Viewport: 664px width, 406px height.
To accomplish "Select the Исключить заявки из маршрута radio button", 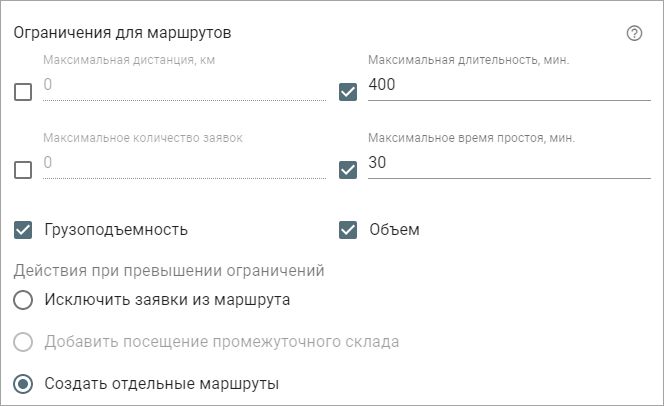I will [x=23, y=300].
